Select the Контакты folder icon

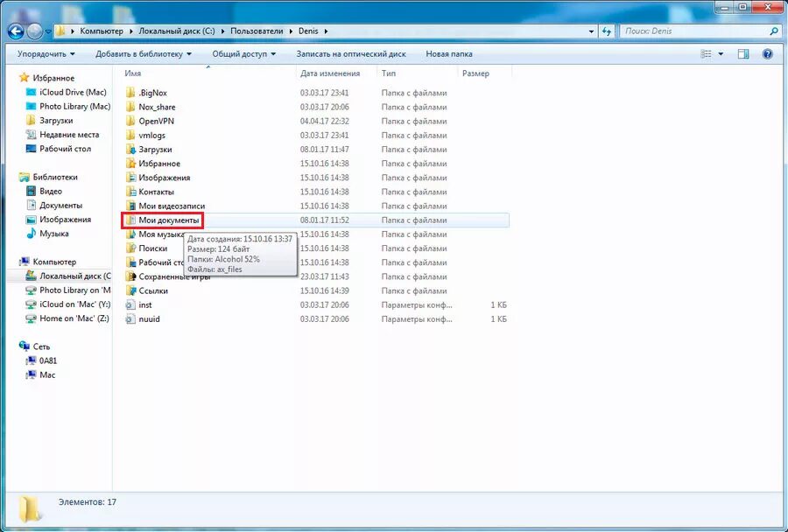(x=130, y=192)
